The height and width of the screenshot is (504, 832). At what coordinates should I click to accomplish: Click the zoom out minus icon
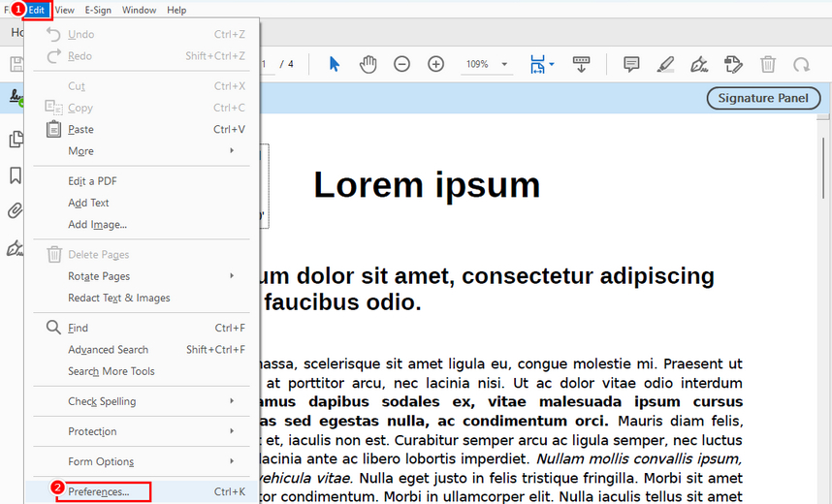(x=401, y=65)
